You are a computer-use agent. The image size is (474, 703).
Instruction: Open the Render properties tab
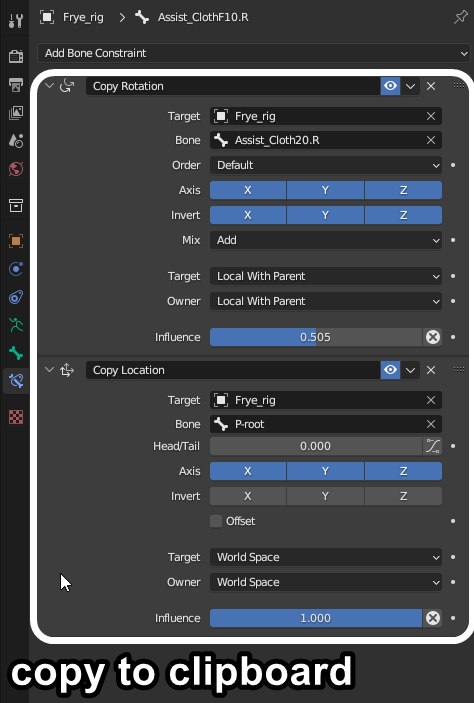pyautogui.click(x=16, y=56)
